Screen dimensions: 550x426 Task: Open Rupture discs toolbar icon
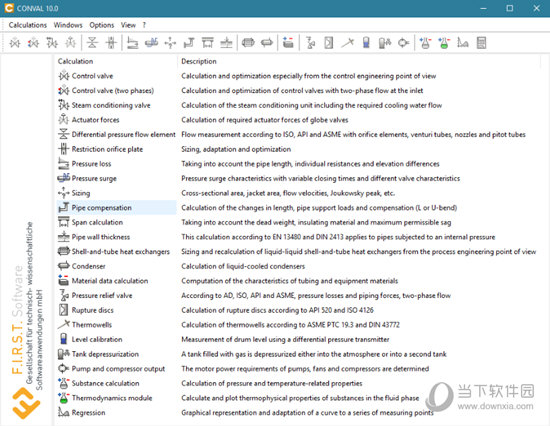pos(329,43)
